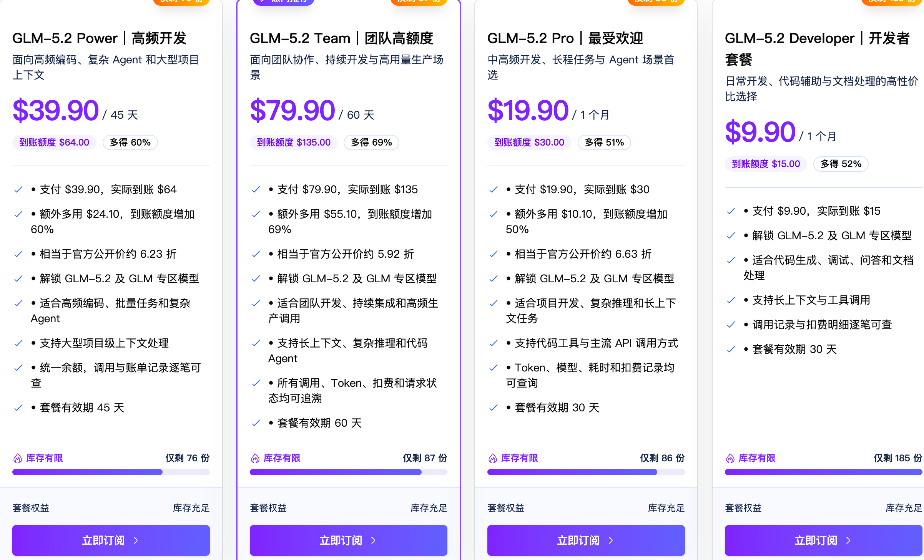Click the 多得 52% badge

(841, 164)
